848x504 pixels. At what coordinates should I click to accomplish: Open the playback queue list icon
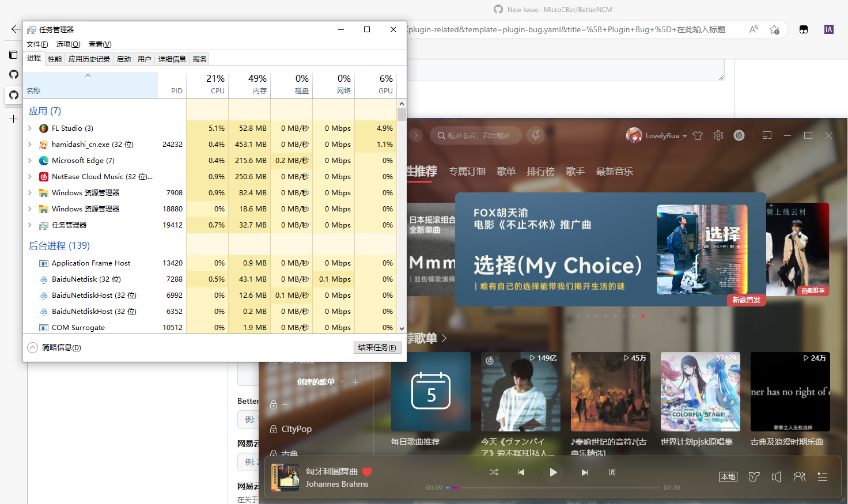[822, 476]
